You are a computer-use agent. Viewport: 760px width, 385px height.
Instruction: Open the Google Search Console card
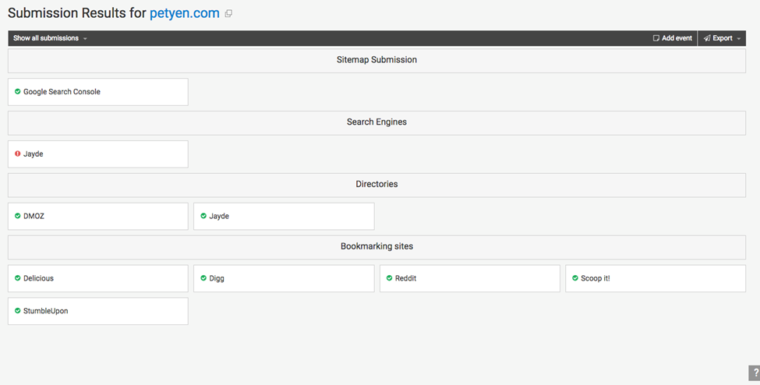98,92
